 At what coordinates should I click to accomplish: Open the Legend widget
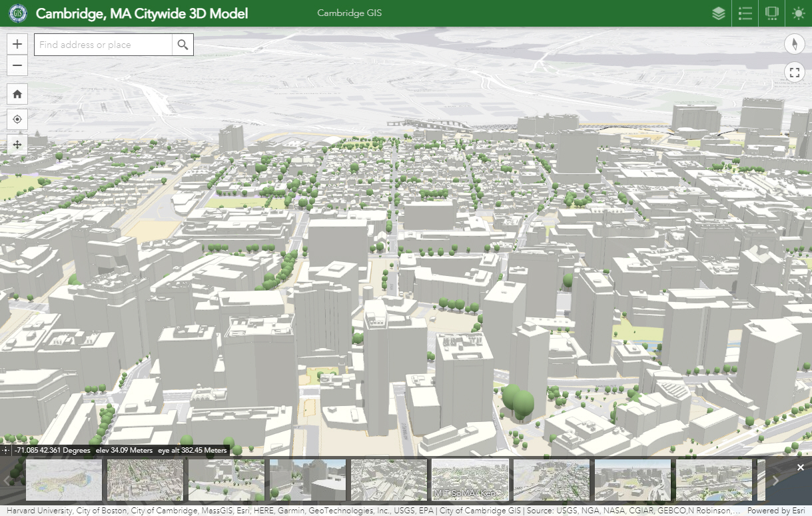click(x=745, y=13)
